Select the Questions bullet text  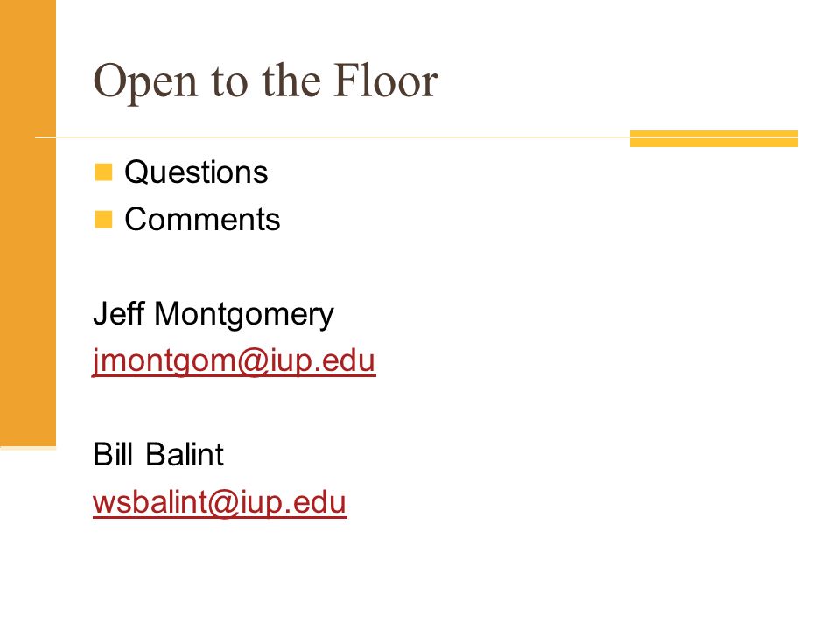(x=196, y=172)
